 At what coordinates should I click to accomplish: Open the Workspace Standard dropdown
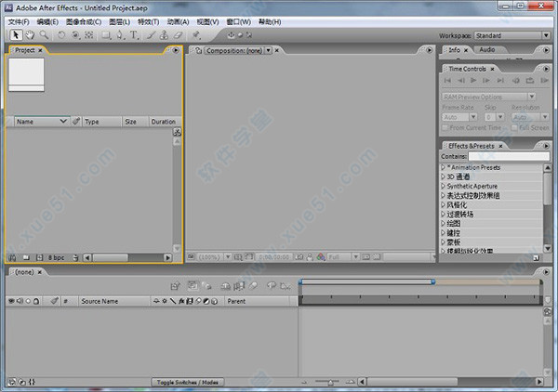(512, 35)
